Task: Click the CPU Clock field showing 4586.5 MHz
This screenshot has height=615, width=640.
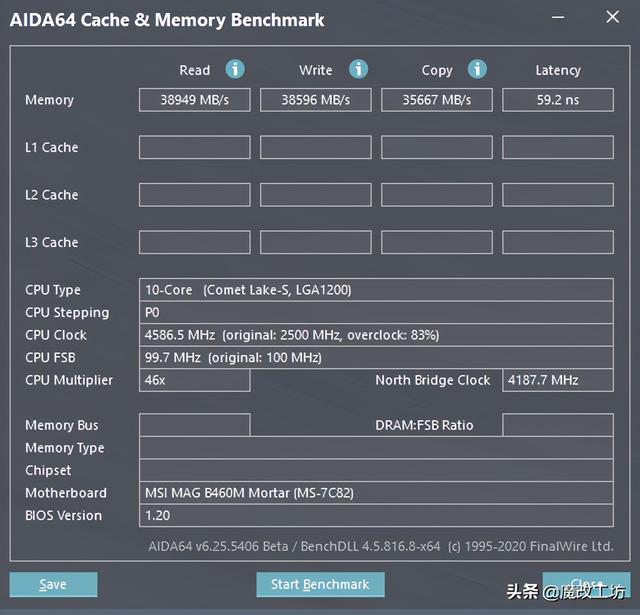Action: [376, 335]
